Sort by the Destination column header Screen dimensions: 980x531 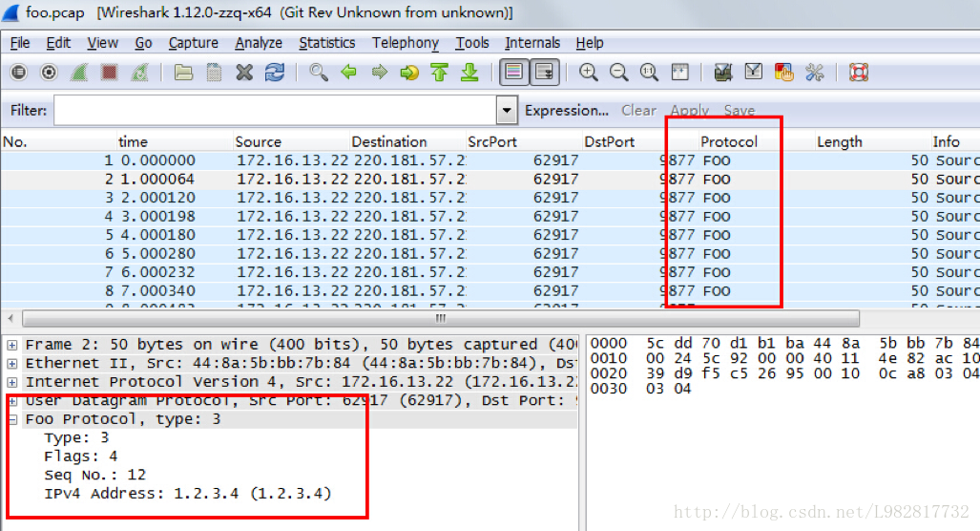tap(407, 142)
